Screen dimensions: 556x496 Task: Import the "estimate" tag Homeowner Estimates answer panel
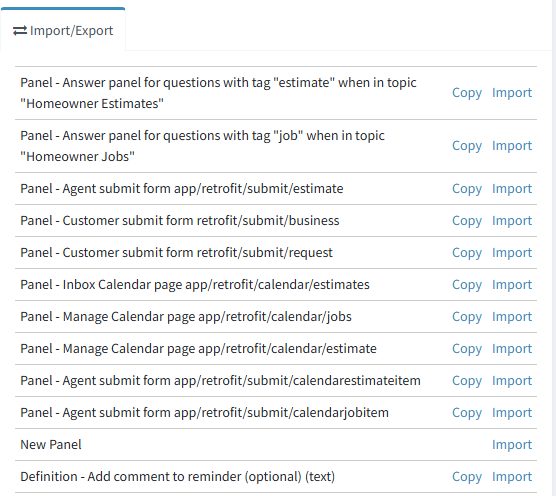point(512,93)
